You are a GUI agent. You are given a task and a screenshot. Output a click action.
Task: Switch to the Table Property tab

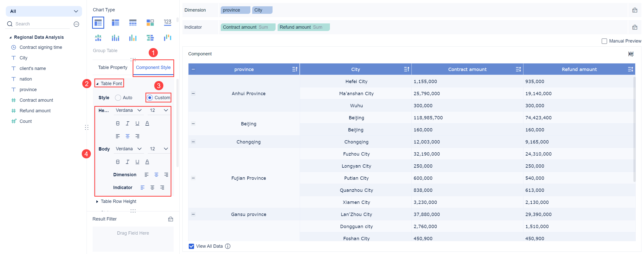pyautogui.click(x=112, y=67)
